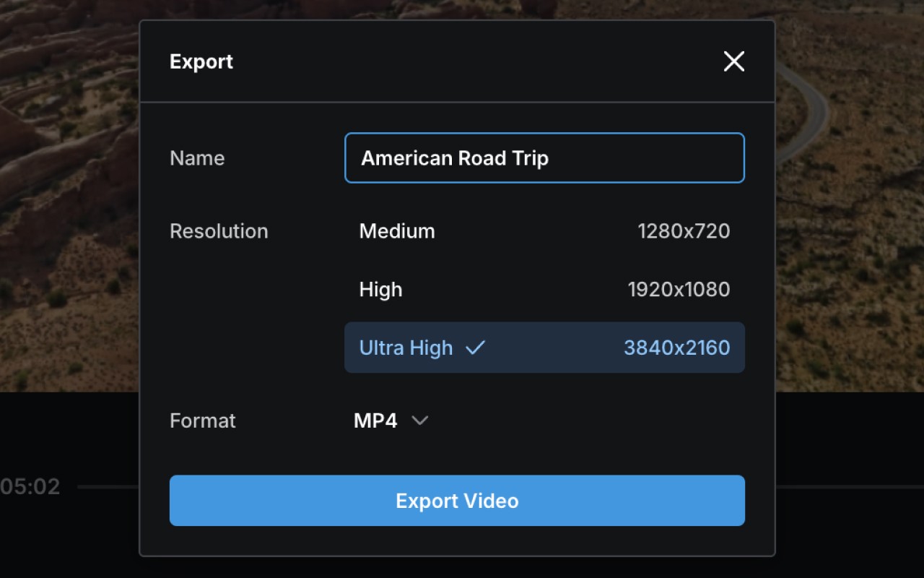Click the checkmark next to Ultra High

(475, 348)
